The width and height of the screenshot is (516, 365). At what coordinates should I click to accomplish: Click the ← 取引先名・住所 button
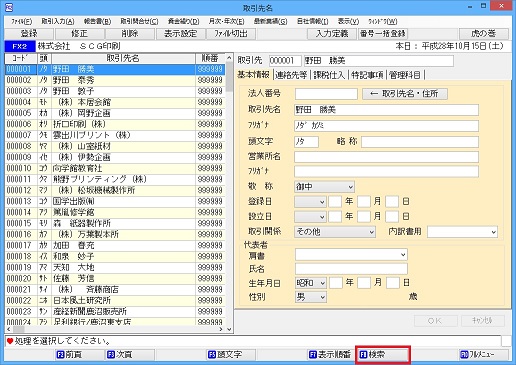coord(405,94)
